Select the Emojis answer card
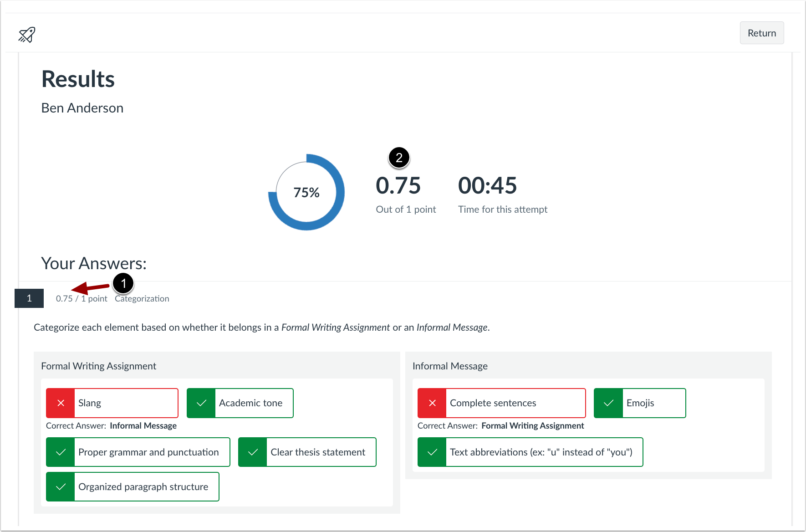806x532 pixels. pos(639,403)
